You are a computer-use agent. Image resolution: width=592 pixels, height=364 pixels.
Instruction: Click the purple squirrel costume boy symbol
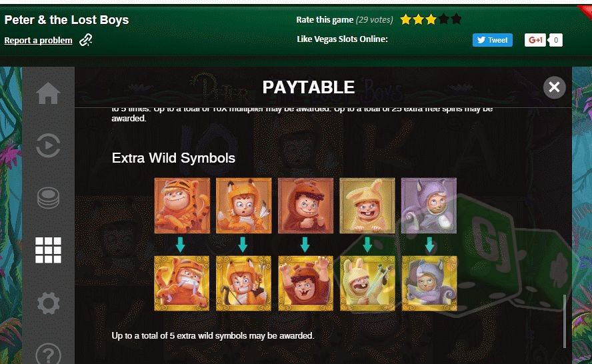click(429, 205)
